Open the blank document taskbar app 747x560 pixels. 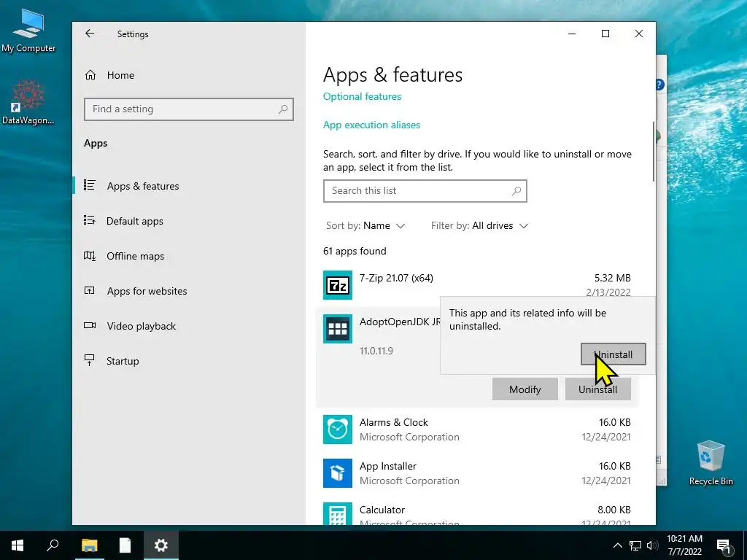(125, 545)
